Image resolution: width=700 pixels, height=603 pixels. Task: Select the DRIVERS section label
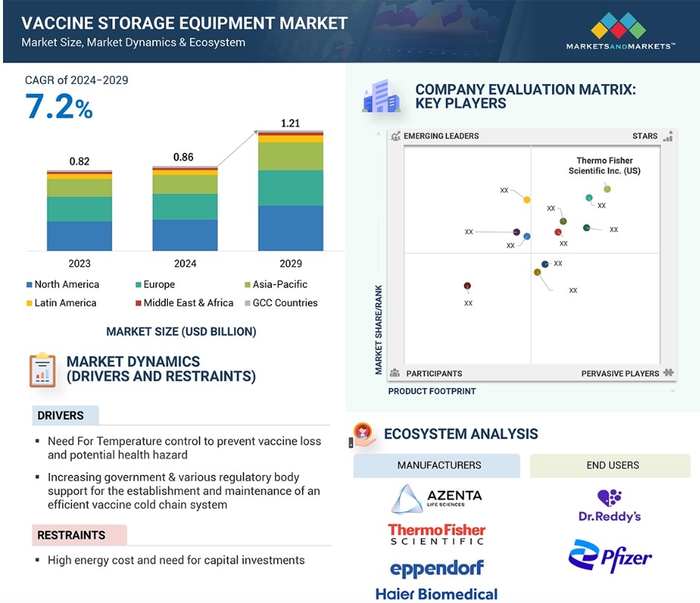pyautogui.click(x=65, y=416)
